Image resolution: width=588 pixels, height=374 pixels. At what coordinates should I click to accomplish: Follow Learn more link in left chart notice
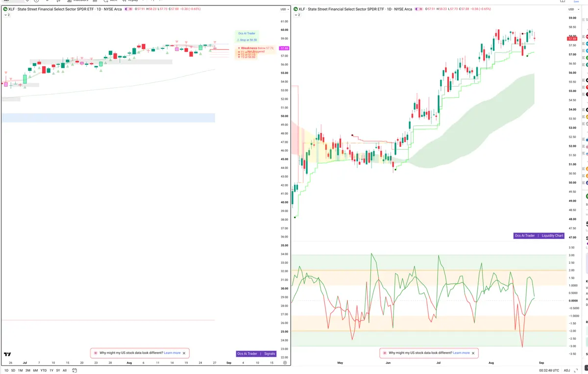pos(172,353)
